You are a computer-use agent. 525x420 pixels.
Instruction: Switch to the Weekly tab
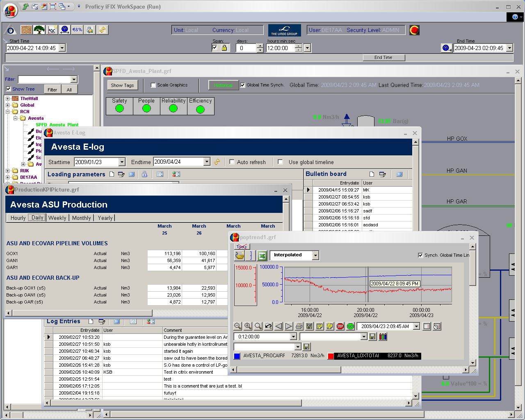coord(57,218)
